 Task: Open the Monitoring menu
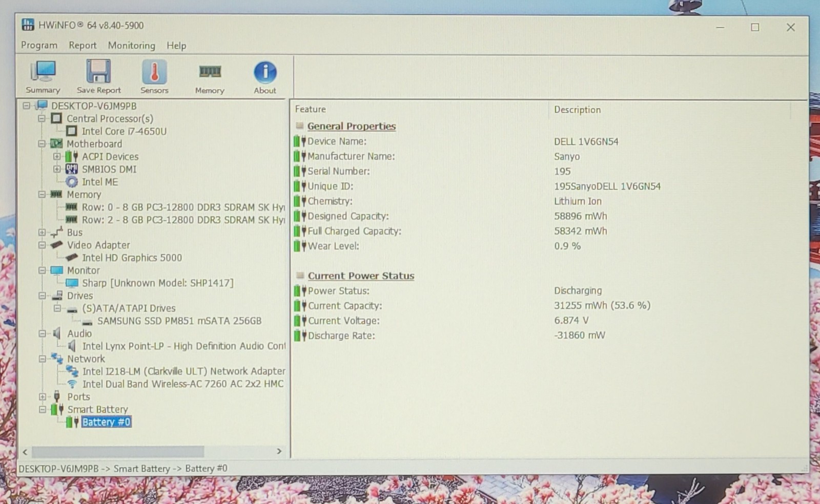click(131, 45)
